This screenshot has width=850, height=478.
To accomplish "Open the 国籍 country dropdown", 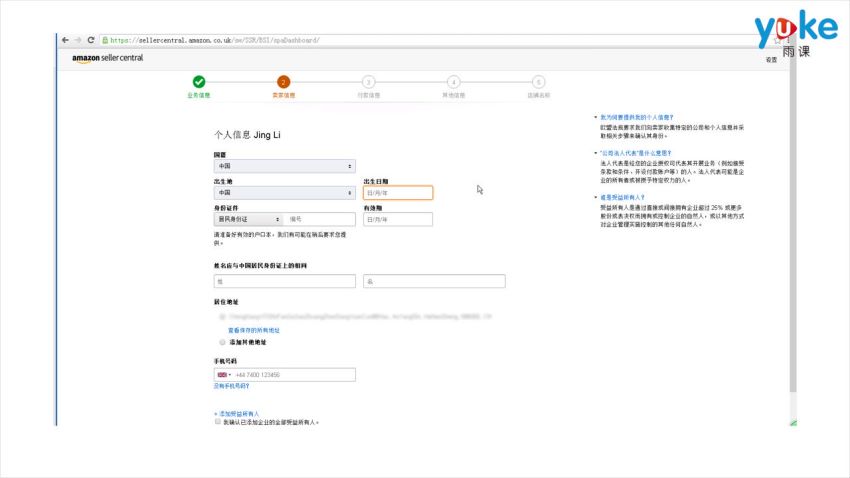I will [284, 166].
